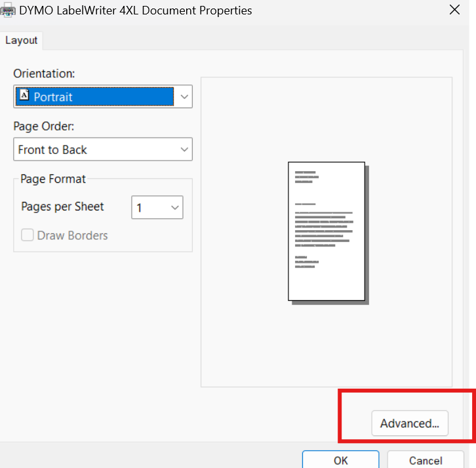Click the Page Format group title

pos(53,179)
